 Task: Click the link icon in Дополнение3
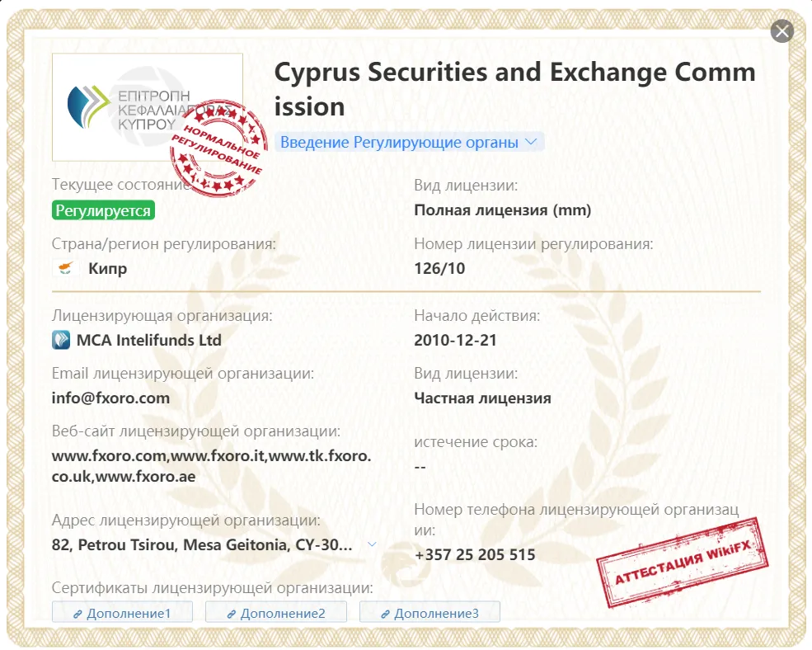pyautogui.click(x=385, y=615)
